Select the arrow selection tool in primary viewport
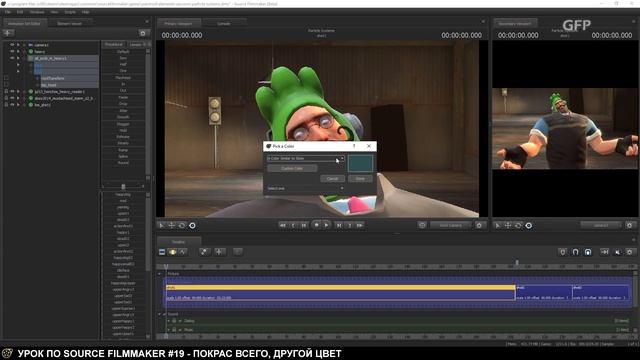The image size is (640, 360). click(162, 225)
